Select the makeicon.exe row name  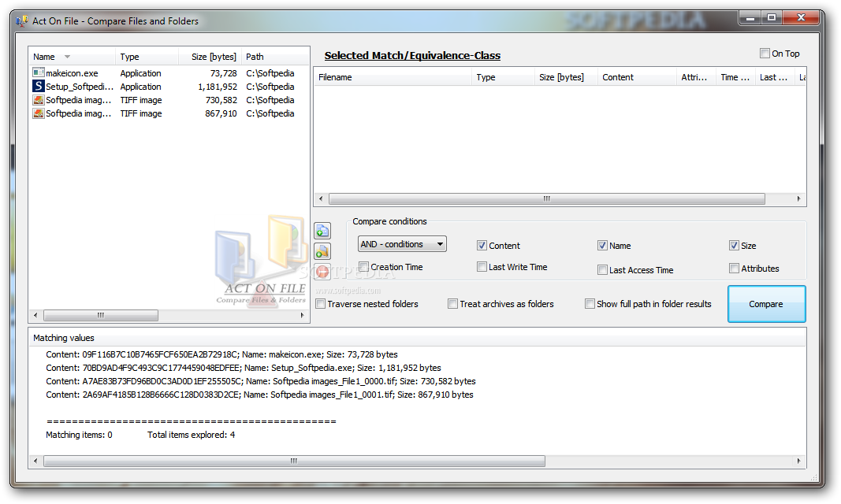click(x=72, y=72)
